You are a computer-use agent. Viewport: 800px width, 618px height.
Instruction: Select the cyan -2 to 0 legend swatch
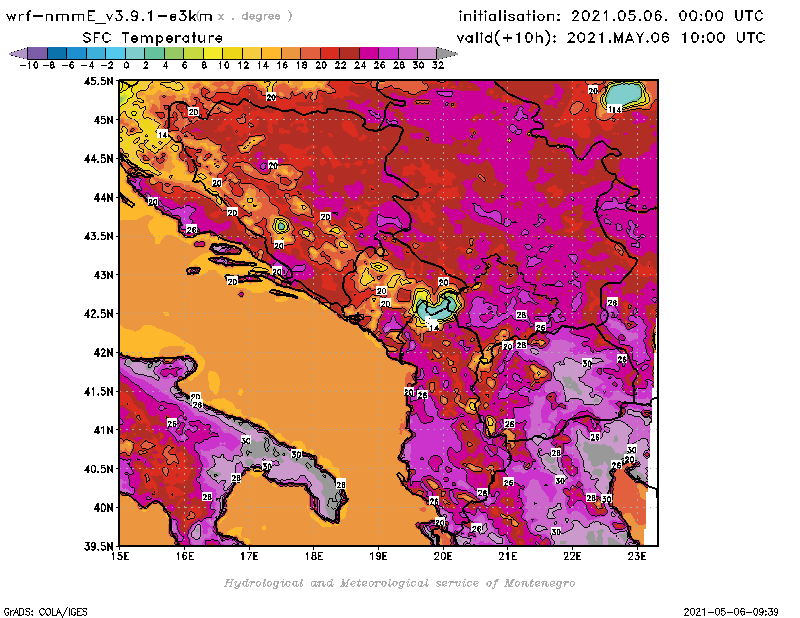coord(116,53)
